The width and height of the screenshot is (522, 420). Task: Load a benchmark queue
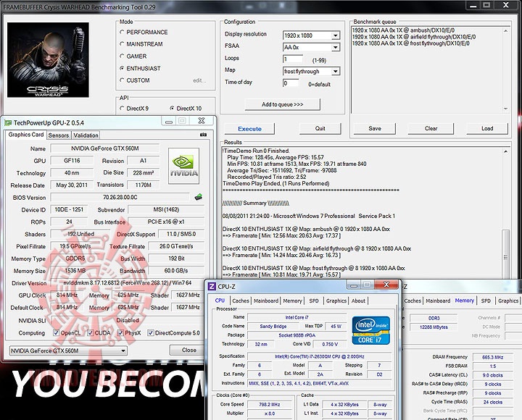[487, 128]
